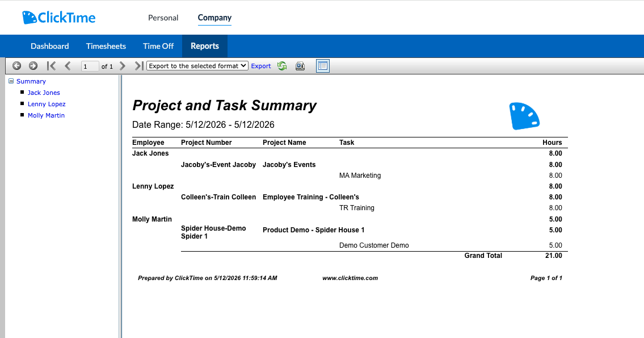This screenshot has height=338, width=644.
Task: Click the Grand Total label
Action: [483, 256]
